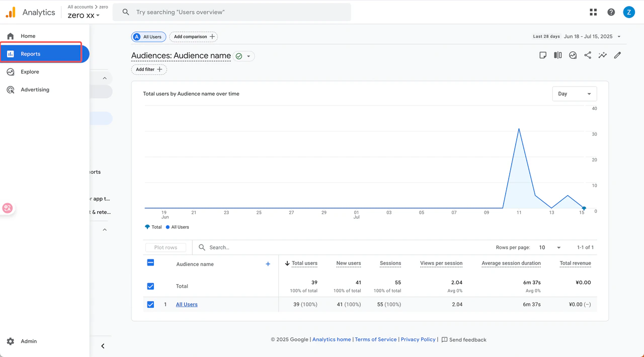Toggle the header select-all checkbox
Viewport: 644px width, 357px height.
click(x=150, y=262)
